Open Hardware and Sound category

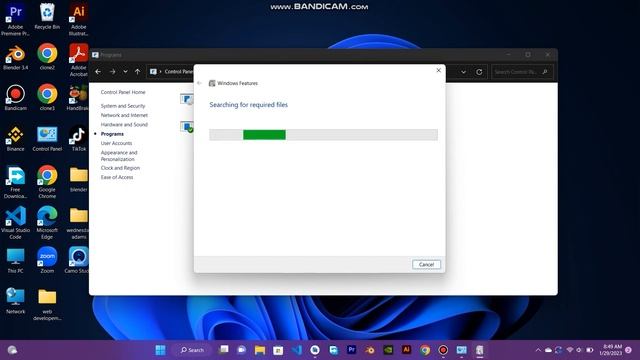(124, 124)
